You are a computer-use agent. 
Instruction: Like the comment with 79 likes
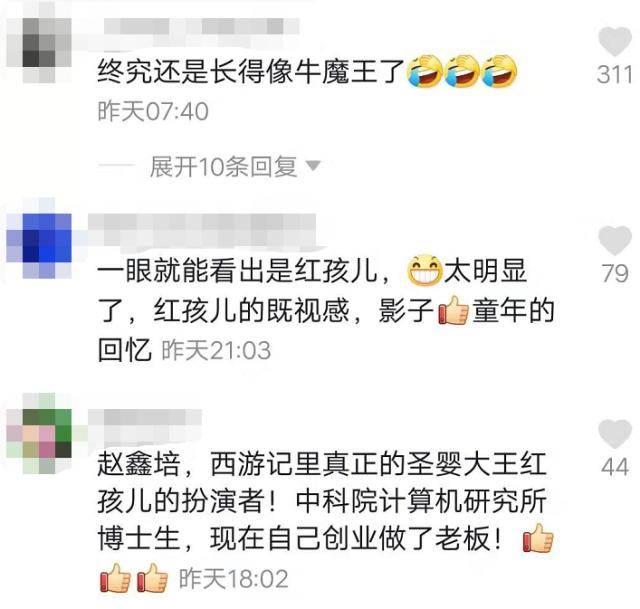(615, 240)
